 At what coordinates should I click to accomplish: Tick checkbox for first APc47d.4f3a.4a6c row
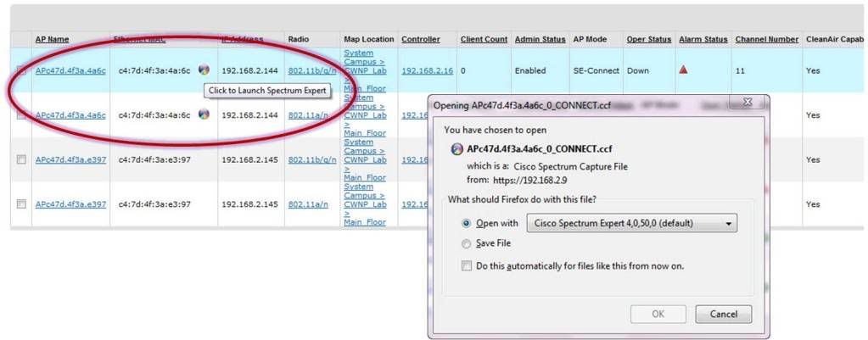pyautogui.click(x=21, y=70)
